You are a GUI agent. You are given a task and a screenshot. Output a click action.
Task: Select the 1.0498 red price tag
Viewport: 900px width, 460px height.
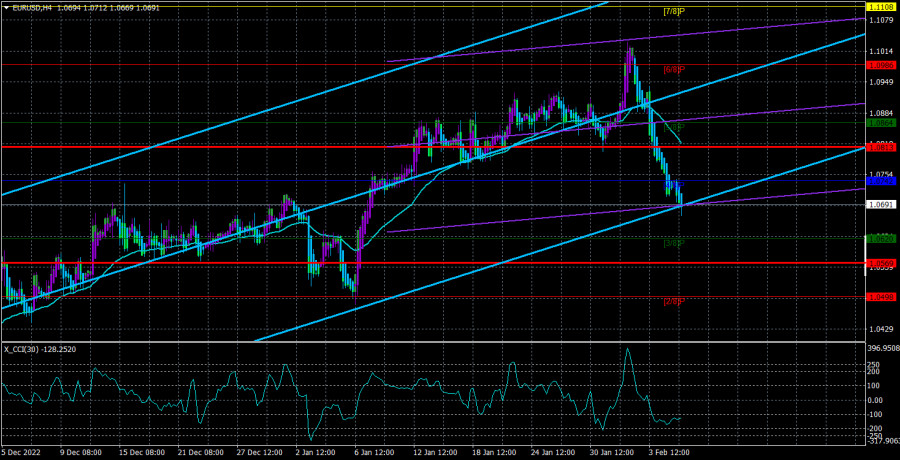881,297
